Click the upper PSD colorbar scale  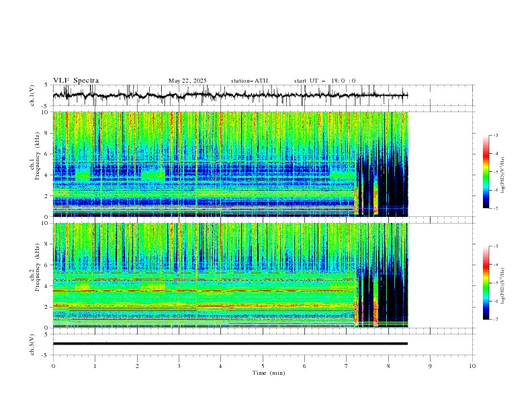(x=486, y=172)
